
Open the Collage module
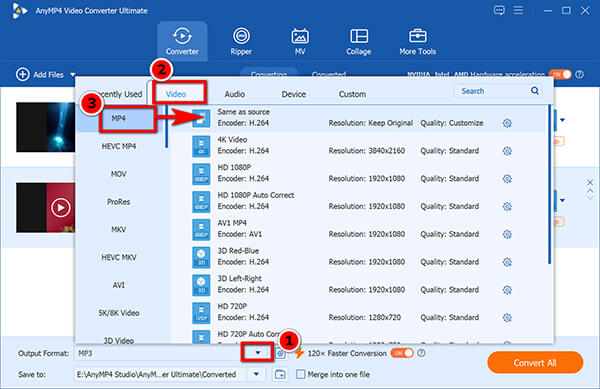click(x=359, y=41)
